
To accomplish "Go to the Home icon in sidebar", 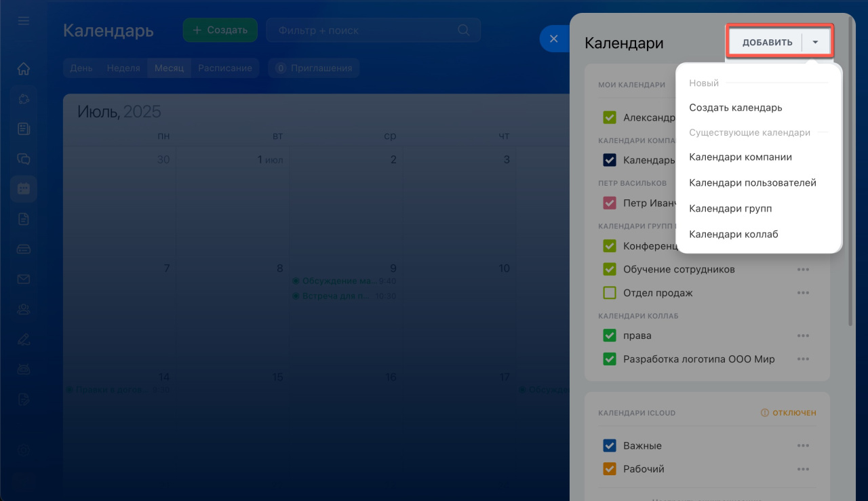I will (24, 68).
